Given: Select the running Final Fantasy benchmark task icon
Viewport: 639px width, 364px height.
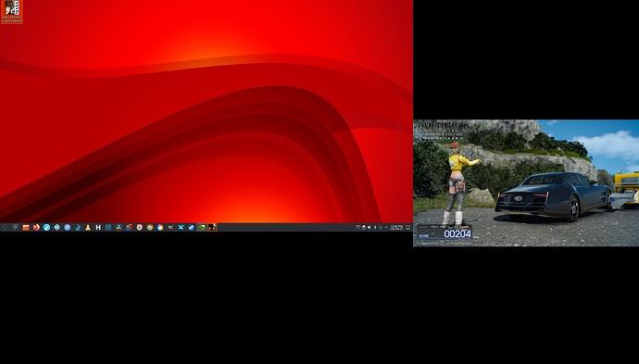Looking at the screenshot, I should pyautogui.click(x=212, y=227).
